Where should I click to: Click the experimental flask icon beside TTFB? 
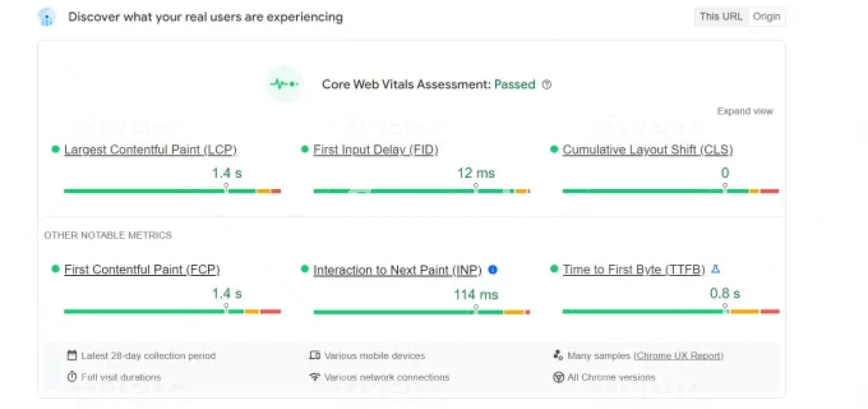715,269
